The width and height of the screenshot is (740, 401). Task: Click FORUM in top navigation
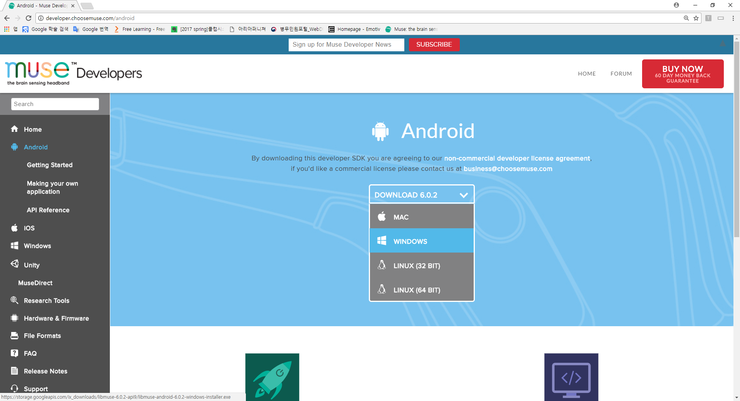[x=621, y=74]
